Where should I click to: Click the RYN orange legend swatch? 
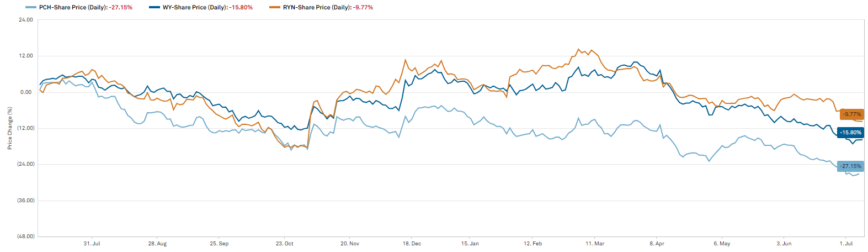[275, 8]
